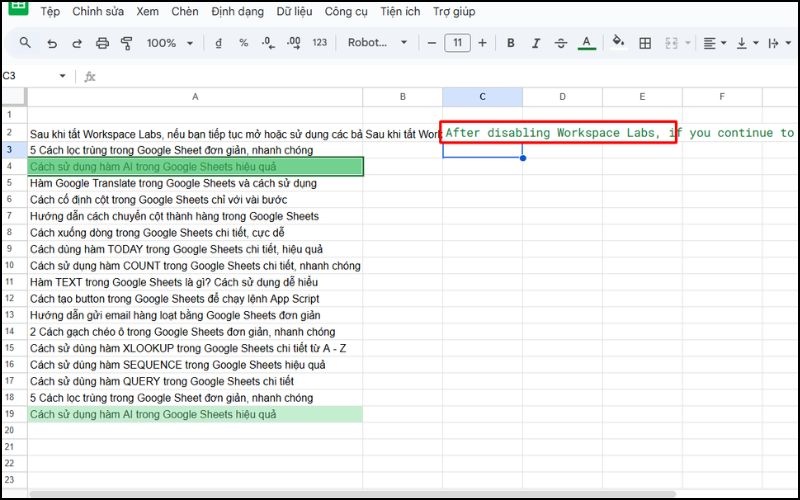Open text wrapping dropdown
Image resolution: width=800 pixels, height=500 pixels.
(780, 43)
